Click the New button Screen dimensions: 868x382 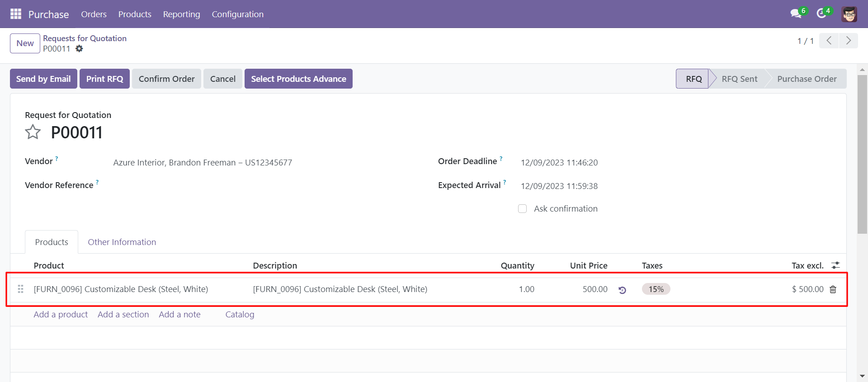[x=25, y=43]
